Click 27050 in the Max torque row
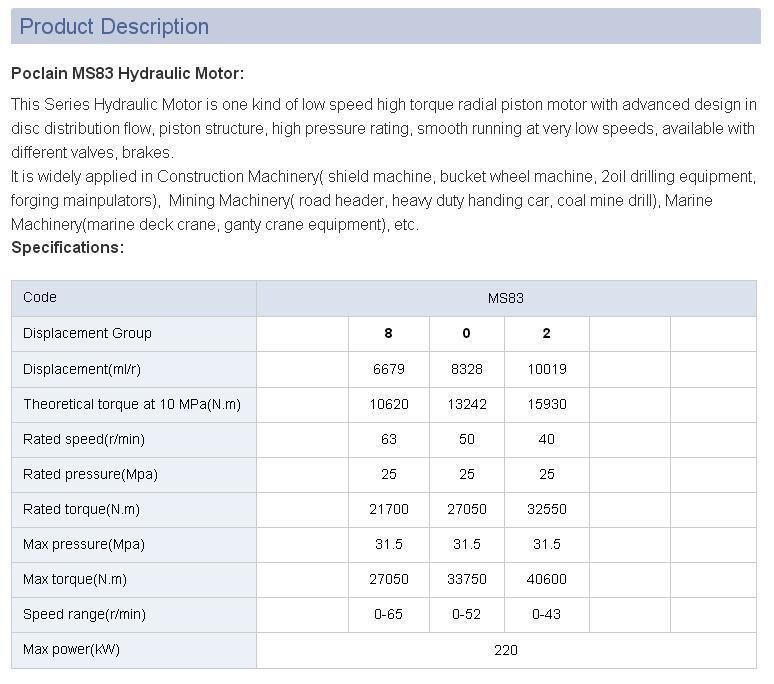 click(388, 579)
